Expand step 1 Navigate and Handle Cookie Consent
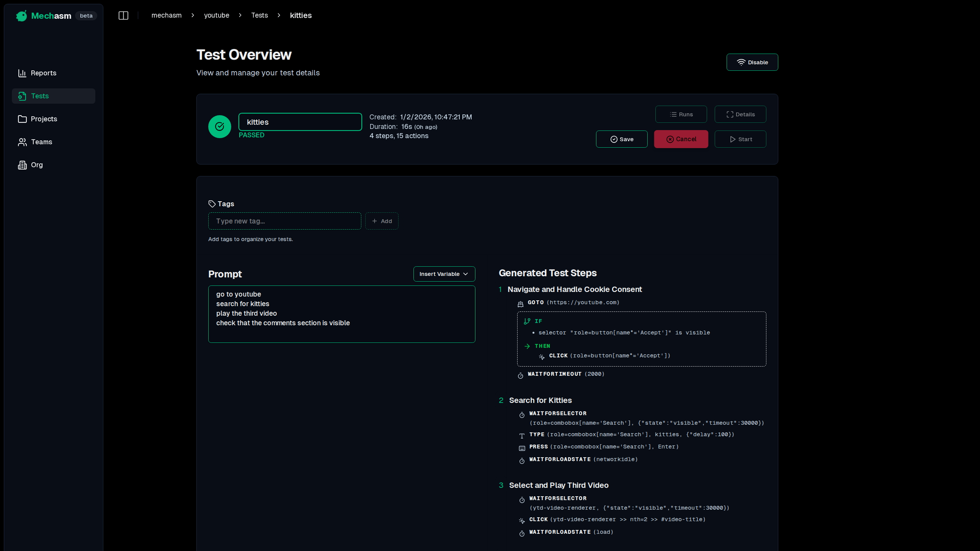The width and height of the screenshot is (980, 551). point(574,290)
